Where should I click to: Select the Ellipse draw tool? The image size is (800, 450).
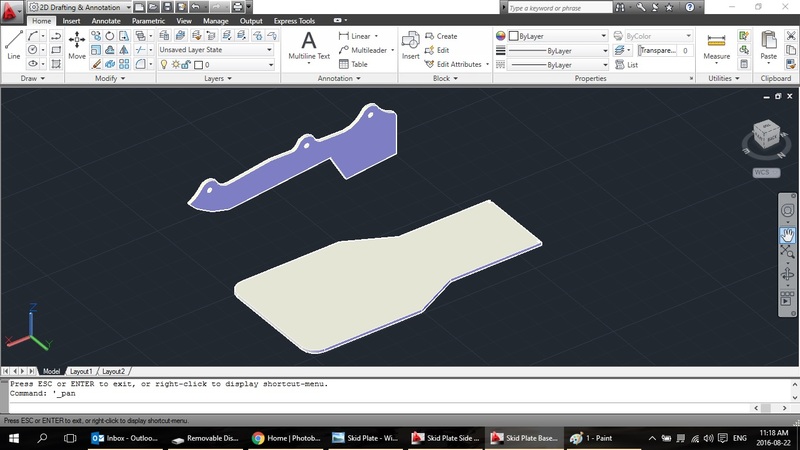(x=33, y=64)
